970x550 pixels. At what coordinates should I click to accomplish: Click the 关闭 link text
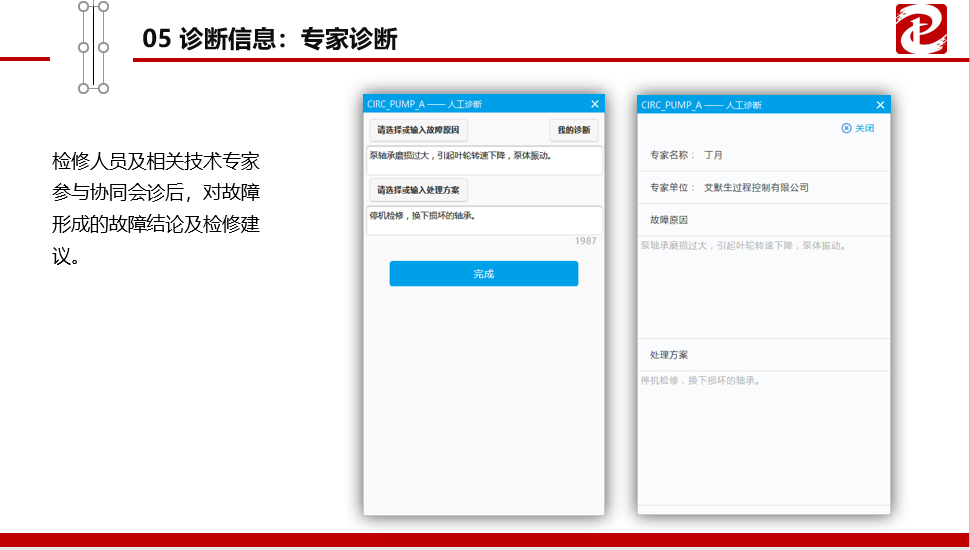[x=865, y=128]
